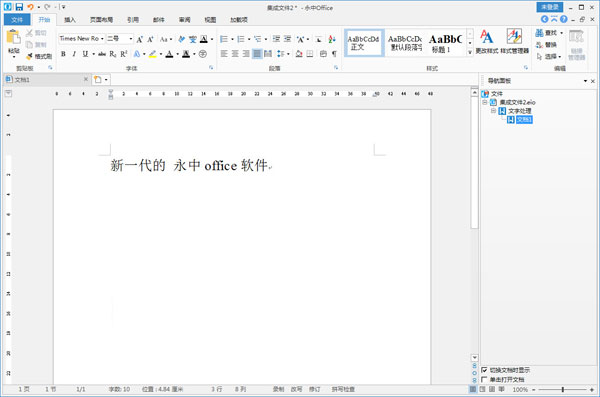Click the 替换 (Replace) button
The height and width of the screenshot is (397, 600).
pos(546,45)
